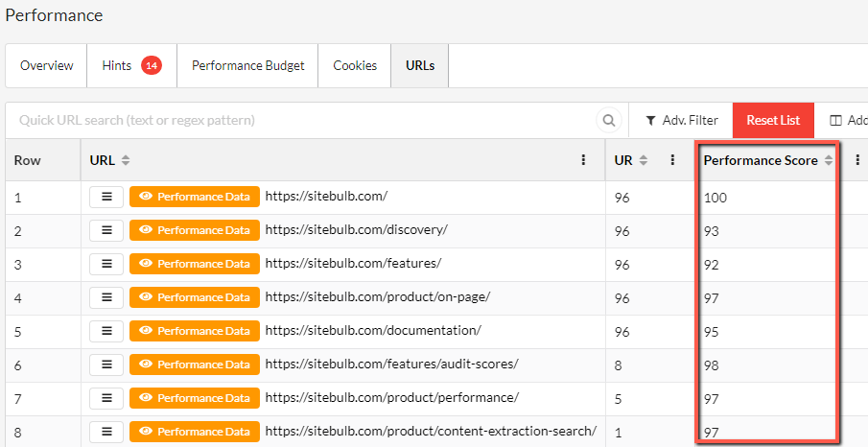Sort by URL column arrows
868x447 pixels.
[x=126, y=160]
